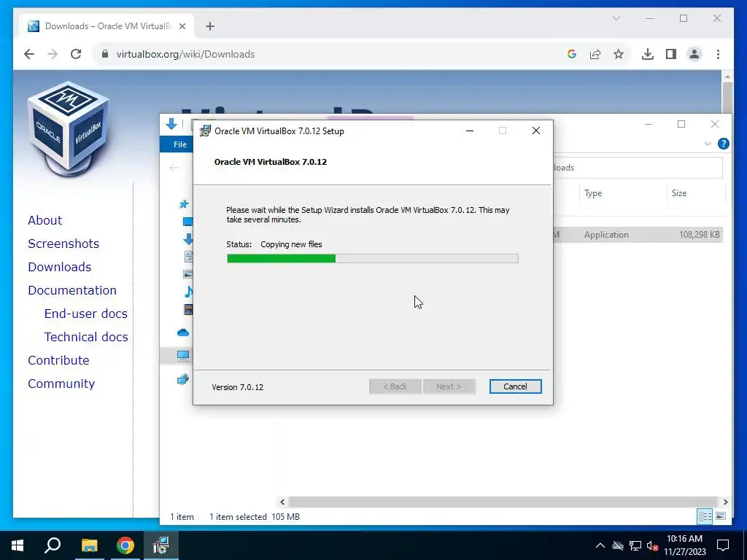This screenshot has width=747, height=560.
Task: Click the File Explorer back arrow
Action: click(x=174, y=168)
